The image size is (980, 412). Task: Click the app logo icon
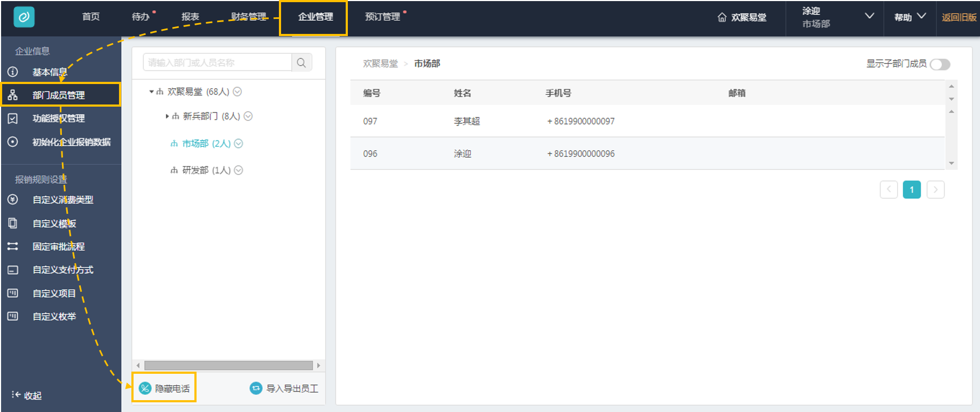coord(24,17)
